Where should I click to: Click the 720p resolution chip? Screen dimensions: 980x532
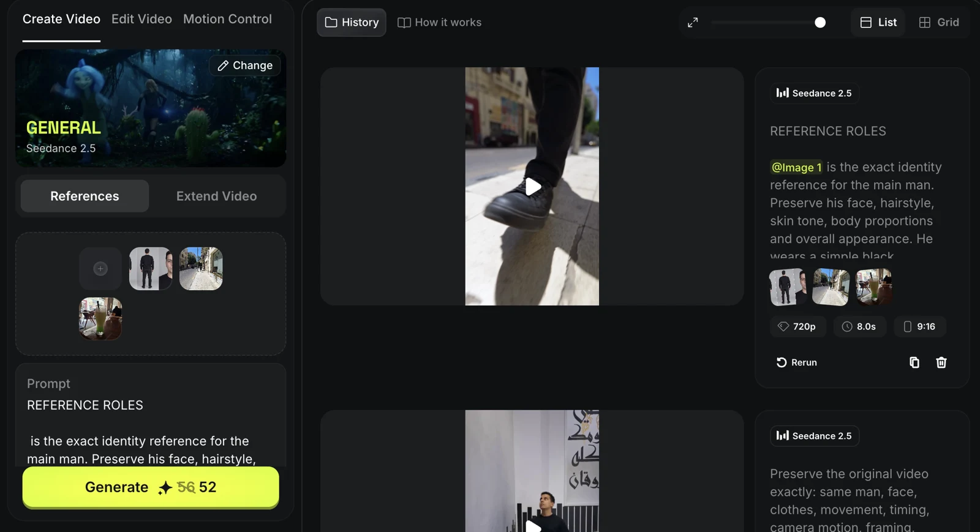[x=797, y=326]
